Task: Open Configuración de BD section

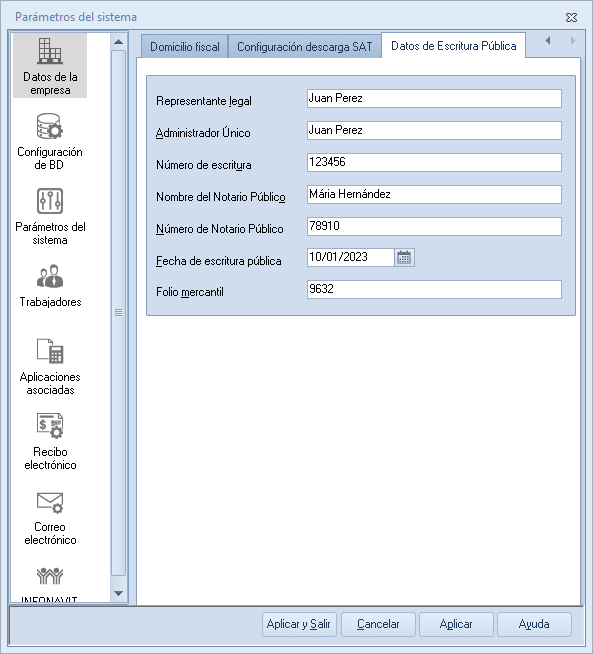Action: (50, 141)
